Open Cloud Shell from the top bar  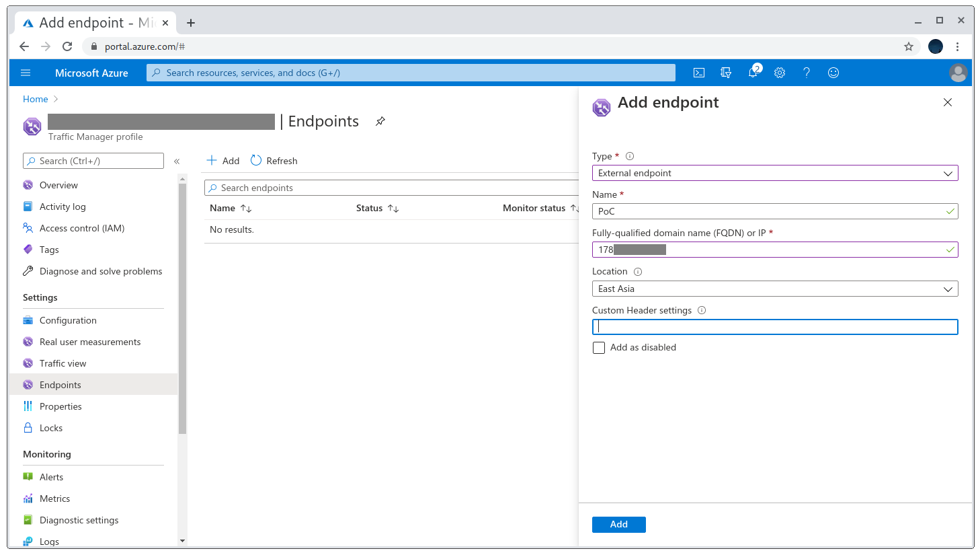[x=699, y=73]
